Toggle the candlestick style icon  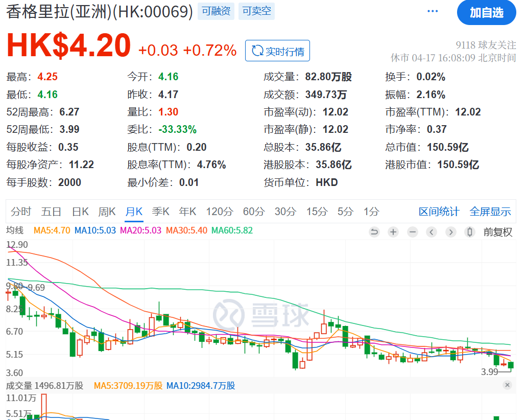[x=470, y=231]
